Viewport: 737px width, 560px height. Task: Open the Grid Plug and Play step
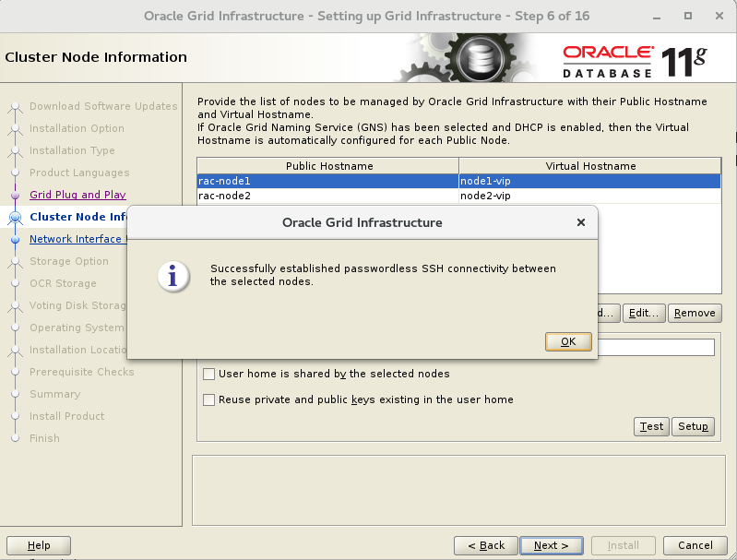coord(77,195)
